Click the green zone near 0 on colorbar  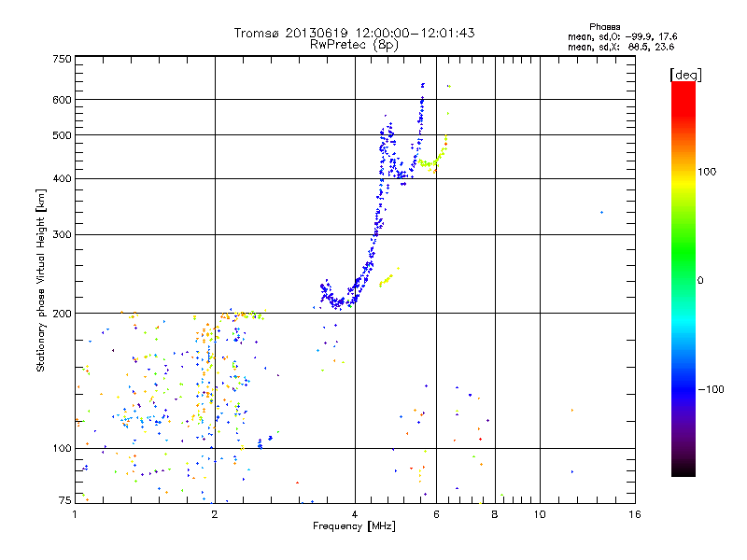point(683,279)
